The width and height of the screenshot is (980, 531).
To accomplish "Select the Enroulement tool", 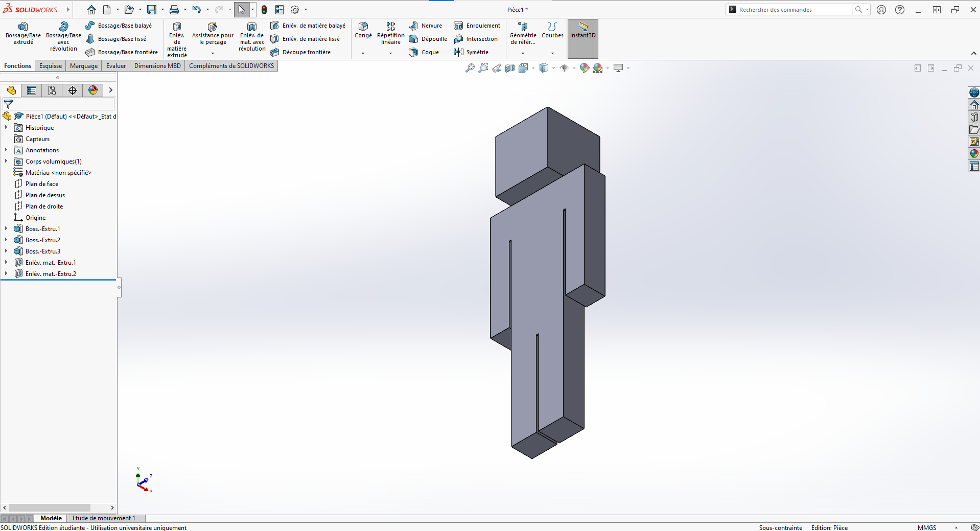I will [x=477, y=26].
